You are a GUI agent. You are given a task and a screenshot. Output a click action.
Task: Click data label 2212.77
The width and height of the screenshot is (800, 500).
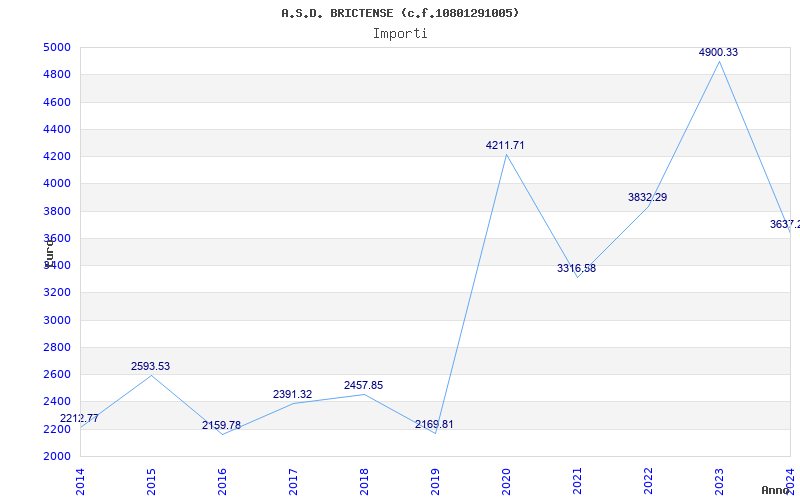point(79,419)
